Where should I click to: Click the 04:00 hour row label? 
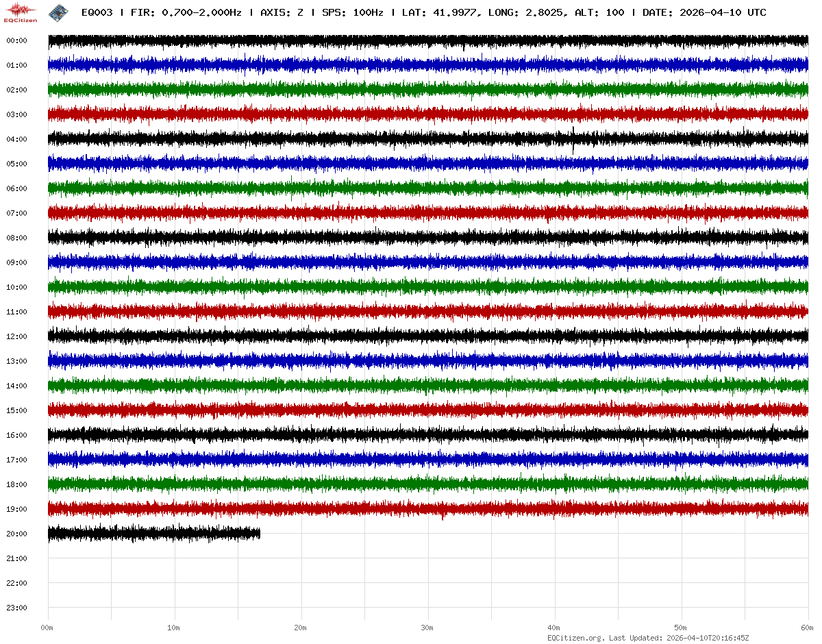point(16,139)
